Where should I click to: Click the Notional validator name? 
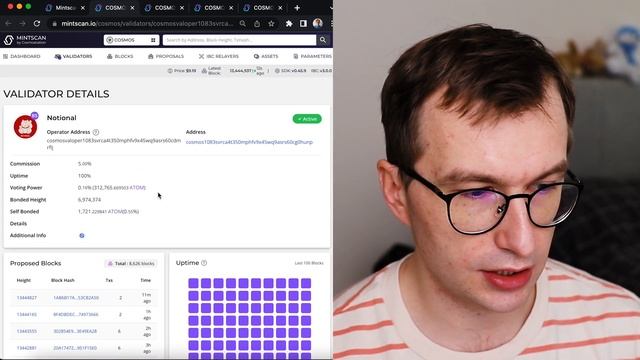62,118
